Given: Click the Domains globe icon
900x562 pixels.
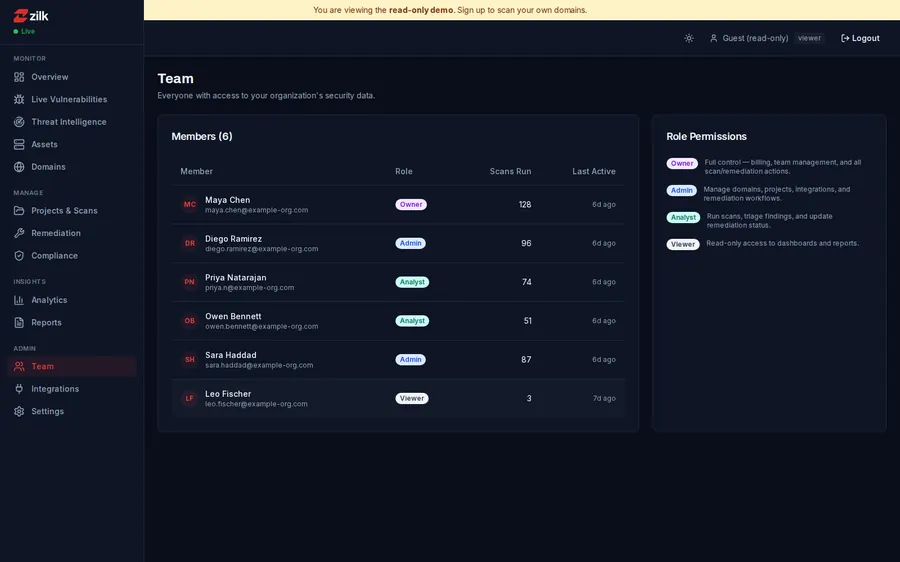Looking at the screenshot, I should [19, 166].
